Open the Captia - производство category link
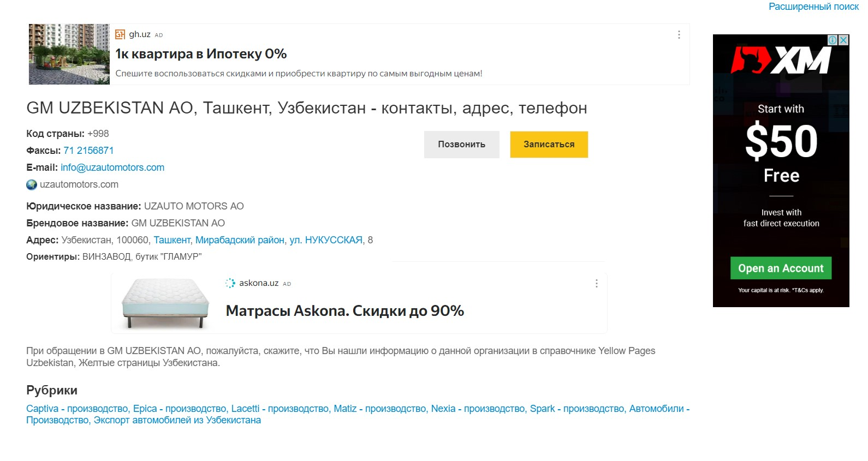Screen dimensions: 868x461 pos(78,409)
